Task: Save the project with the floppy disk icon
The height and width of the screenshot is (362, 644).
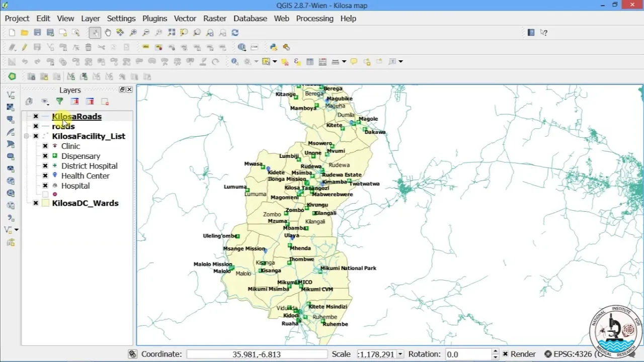Action: coord(37,33)
